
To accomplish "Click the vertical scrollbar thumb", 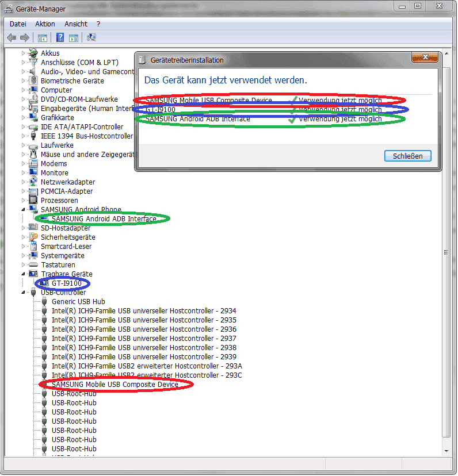I will (446, 252).
